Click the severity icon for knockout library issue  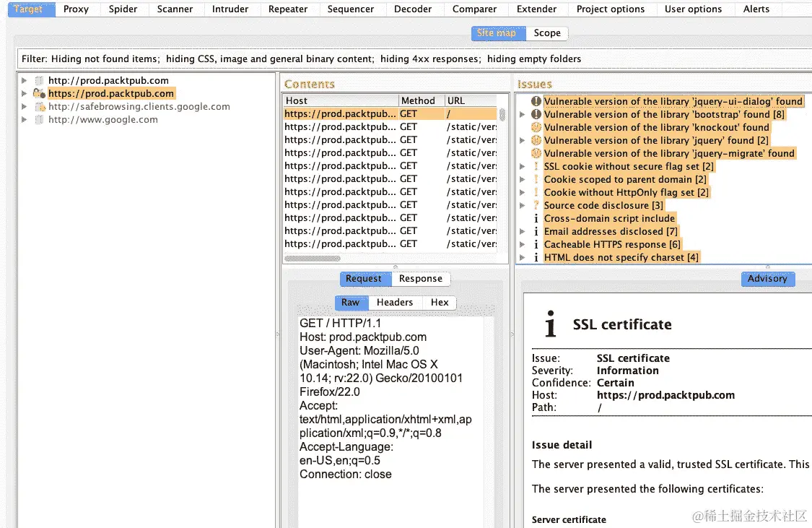(536, 127)
